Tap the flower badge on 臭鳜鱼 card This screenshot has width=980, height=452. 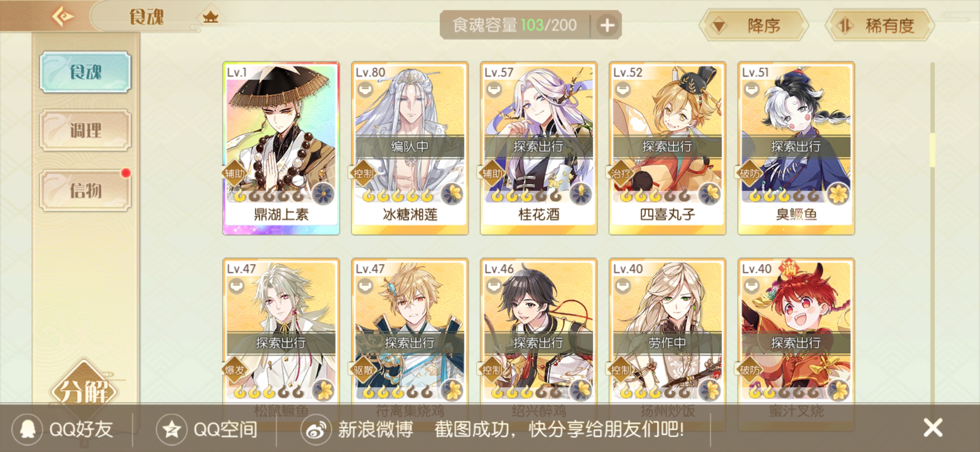[838, 194]
